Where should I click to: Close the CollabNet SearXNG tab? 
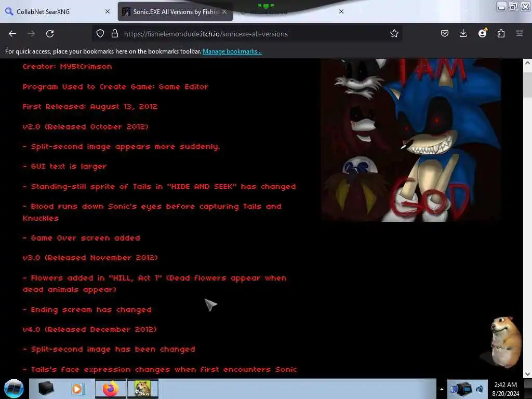[108, 11]
